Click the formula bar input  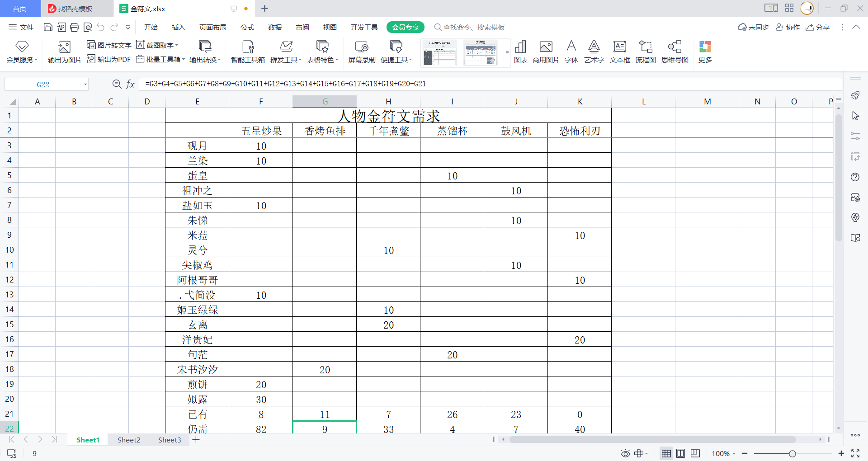click(x=491, y=84)
